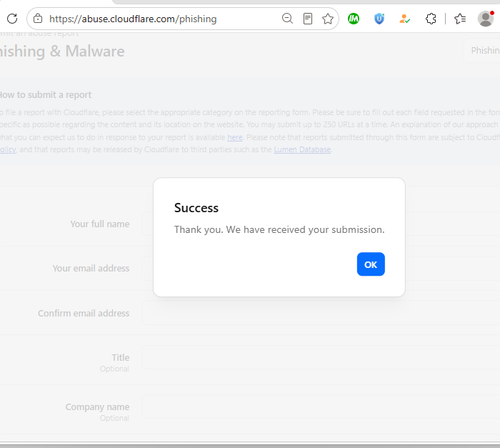The width and height of the screenshot is (500, 448).
Task: Open the Favorites list icon
Action: (460, 19)
